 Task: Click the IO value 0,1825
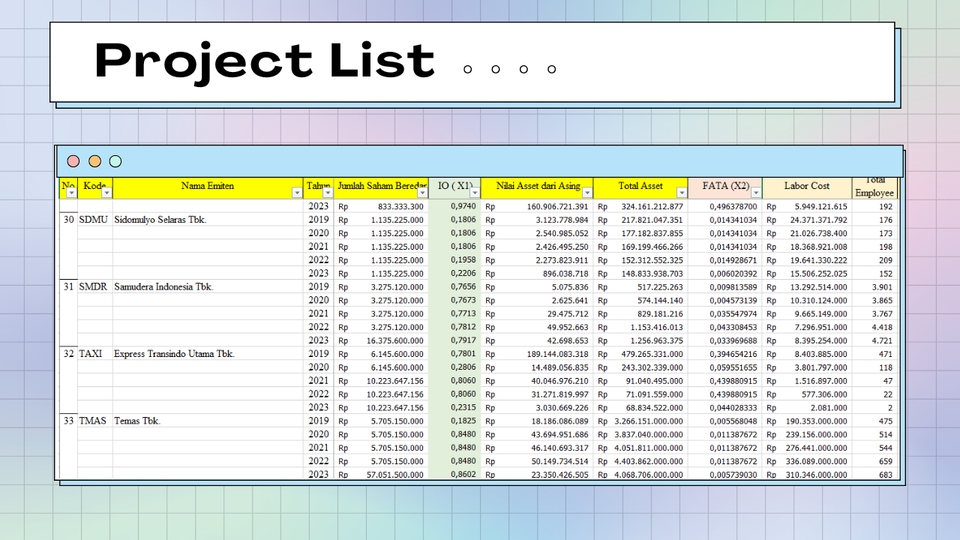pos(463,421)
